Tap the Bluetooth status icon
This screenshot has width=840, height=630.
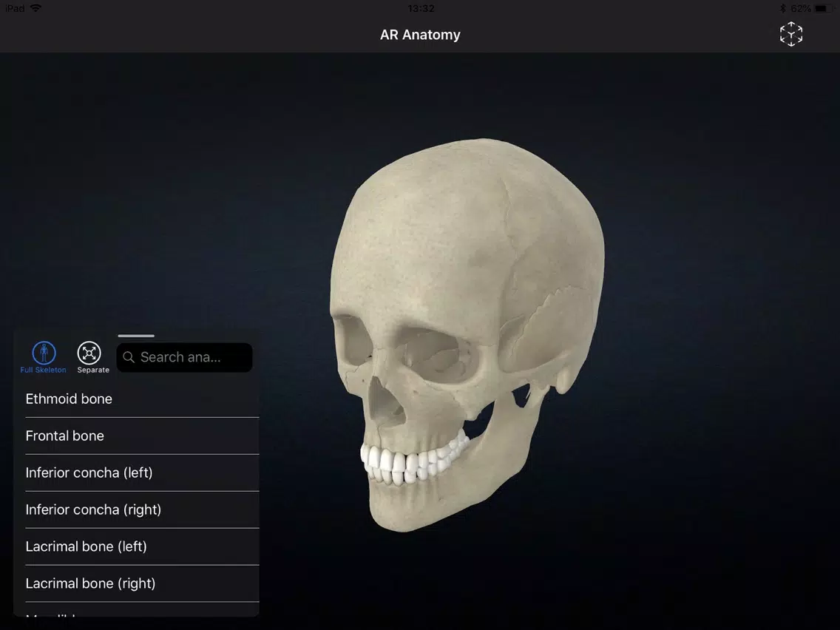click(x=782, y=9)
